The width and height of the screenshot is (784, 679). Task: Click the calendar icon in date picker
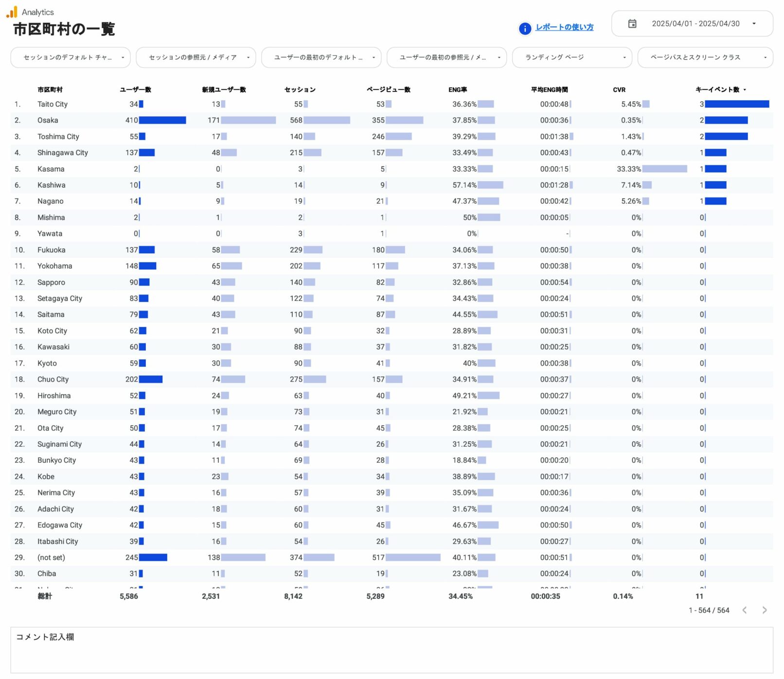632,24
